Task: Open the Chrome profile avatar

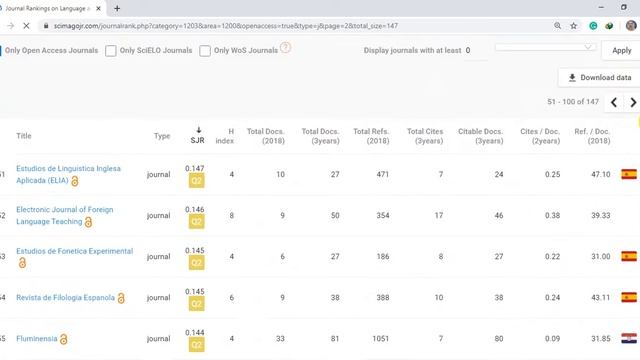Action: [631, 26]
